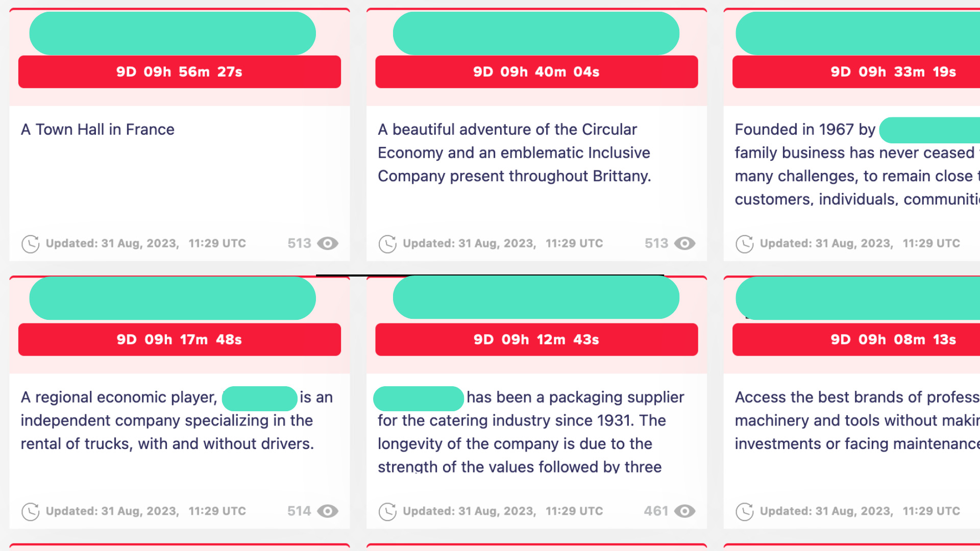Click clock icon on packaging supplier card
The height and width of the screenshot is (551, 980).
tap(387, 511)
